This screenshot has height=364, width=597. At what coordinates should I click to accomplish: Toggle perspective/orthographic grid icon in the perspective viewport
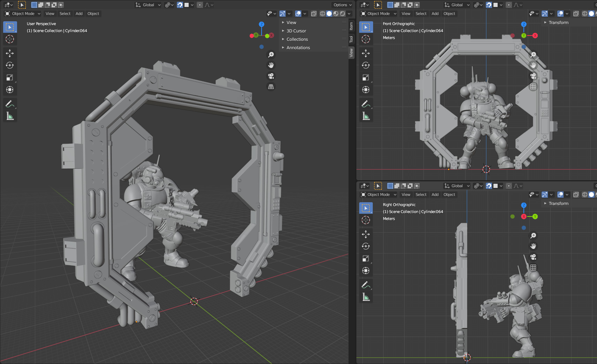(271, 87)
